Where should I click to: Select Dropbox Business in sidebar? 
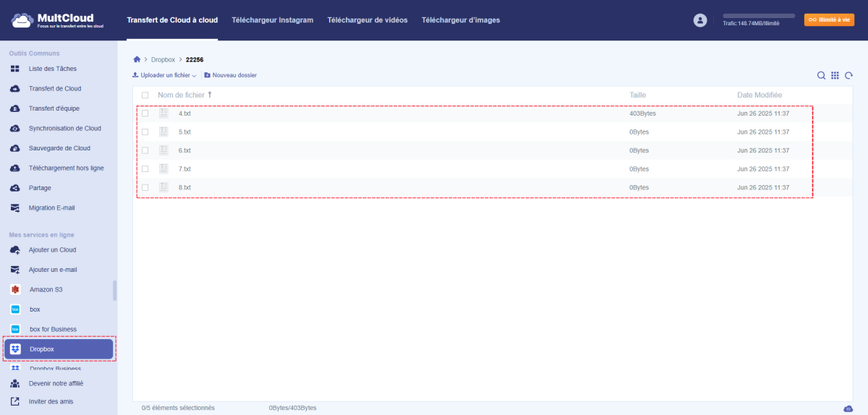pos(55,369)
